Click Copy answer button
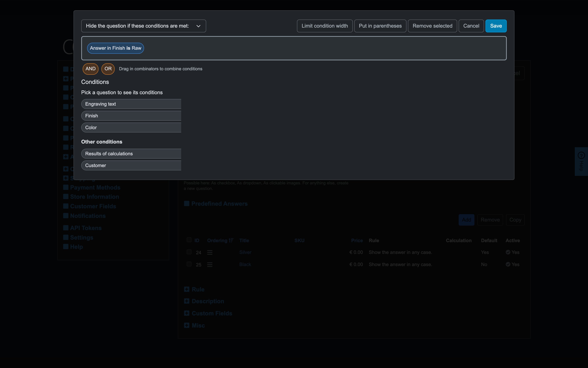This screenshot has height=368, width=588. (515, 220)
